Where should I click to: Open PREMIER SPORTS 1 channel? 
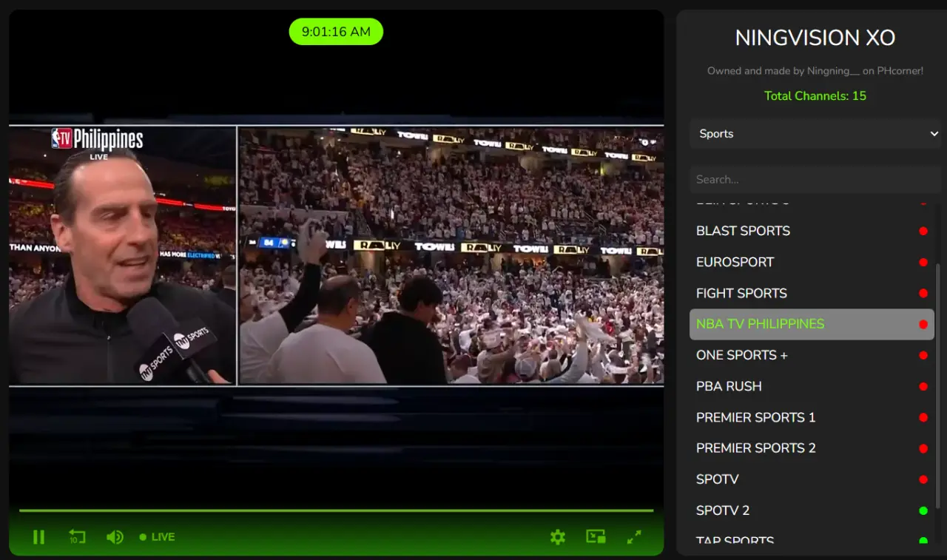pos(812,417)
